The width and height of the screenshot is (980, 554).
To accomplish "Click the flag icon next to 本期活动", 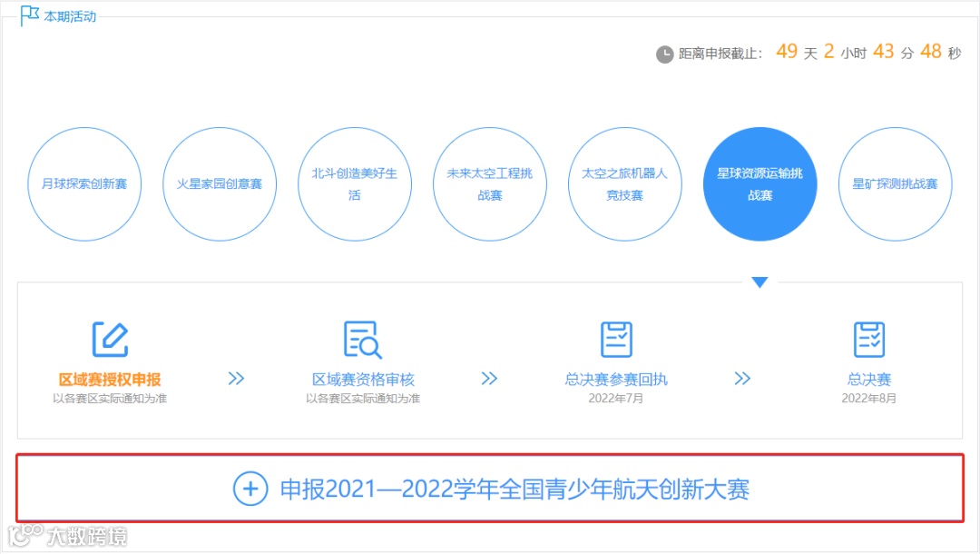I will (x=29, y=15).
